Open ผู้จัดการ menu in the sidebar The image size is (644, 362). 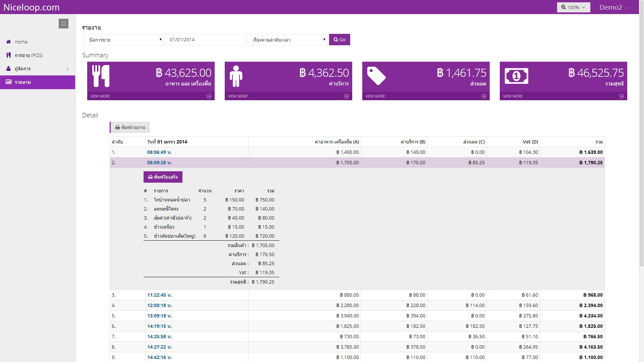(38, 69)
